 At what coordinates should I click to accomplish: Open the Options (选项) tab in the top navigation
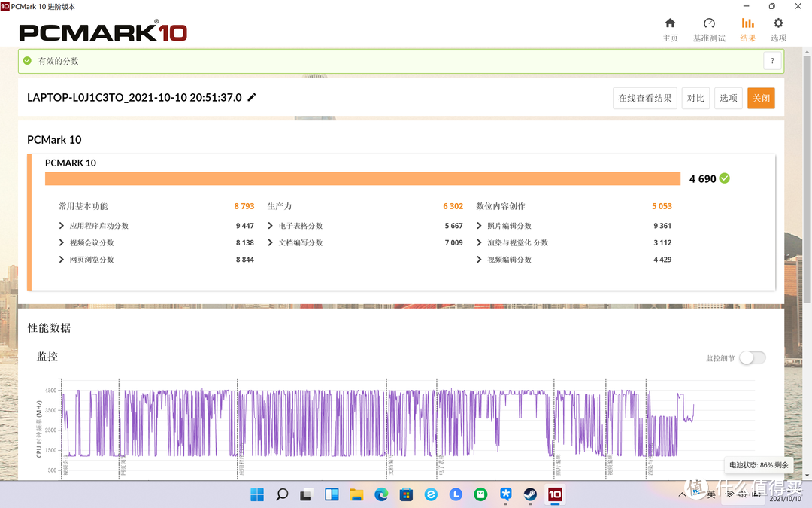click(x=778, y=29)
